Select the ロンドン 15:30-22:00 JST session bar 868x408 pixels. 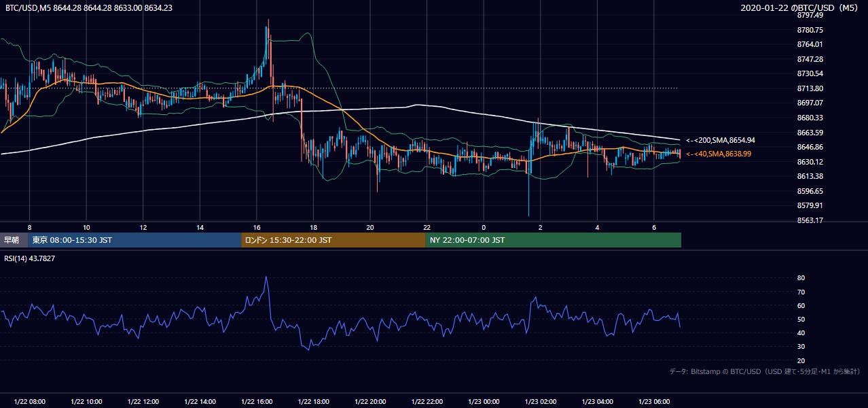[333, 240]
